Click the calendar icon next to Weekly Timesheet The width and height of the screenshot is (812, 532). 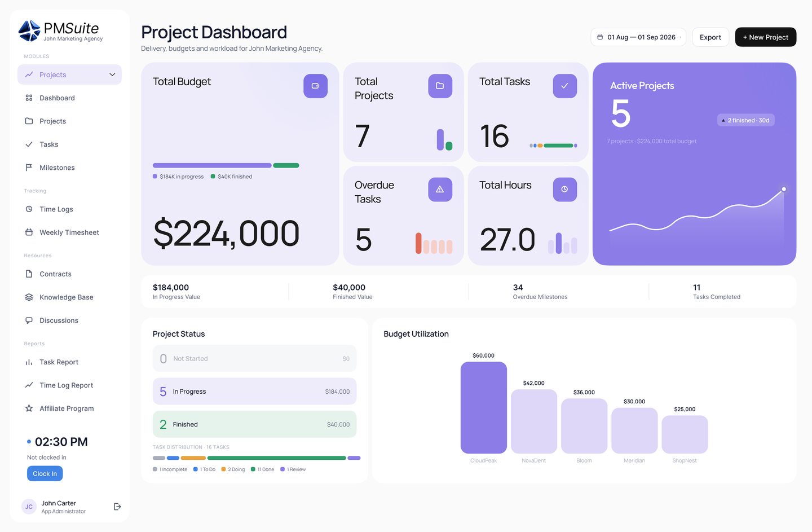coord(29,232)
